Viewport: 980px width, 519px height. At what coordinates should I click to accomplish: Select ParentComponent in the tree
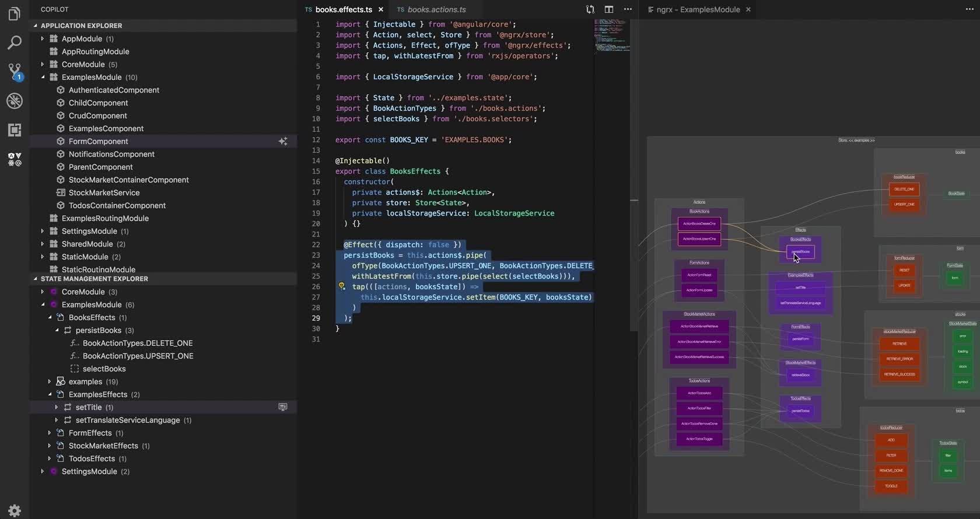100,167
